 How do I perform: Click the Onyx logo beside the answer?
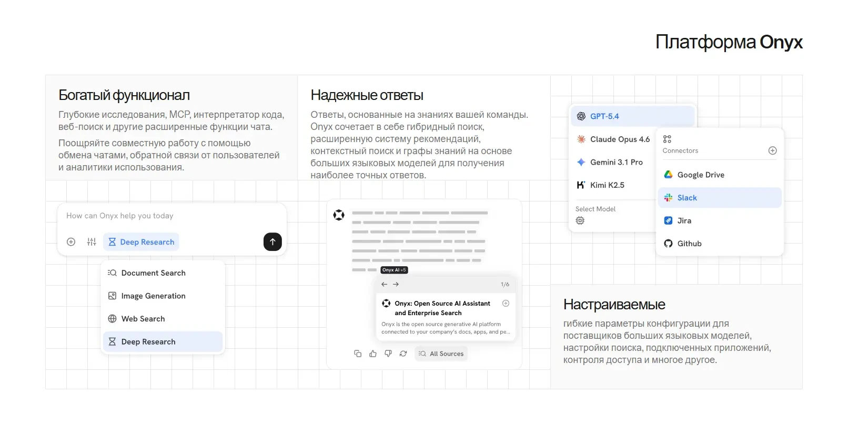click(339, 215)
